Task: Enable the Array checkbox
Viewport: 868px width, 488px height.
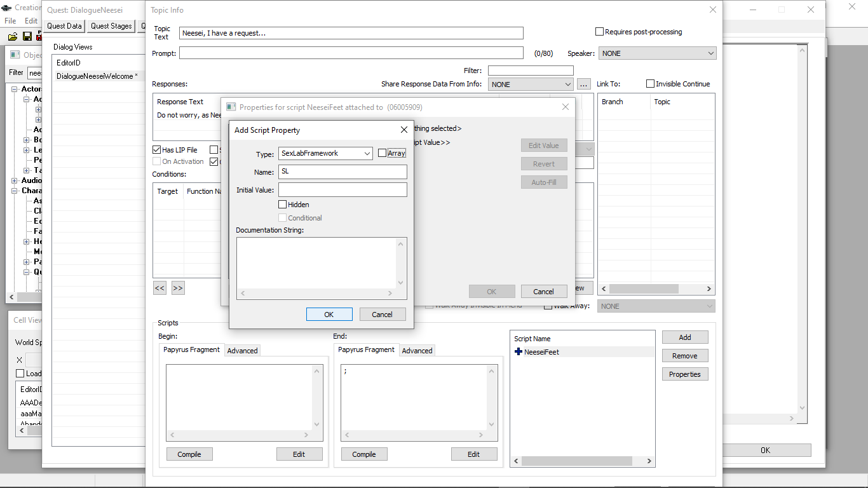Action: tap(382, 153)
